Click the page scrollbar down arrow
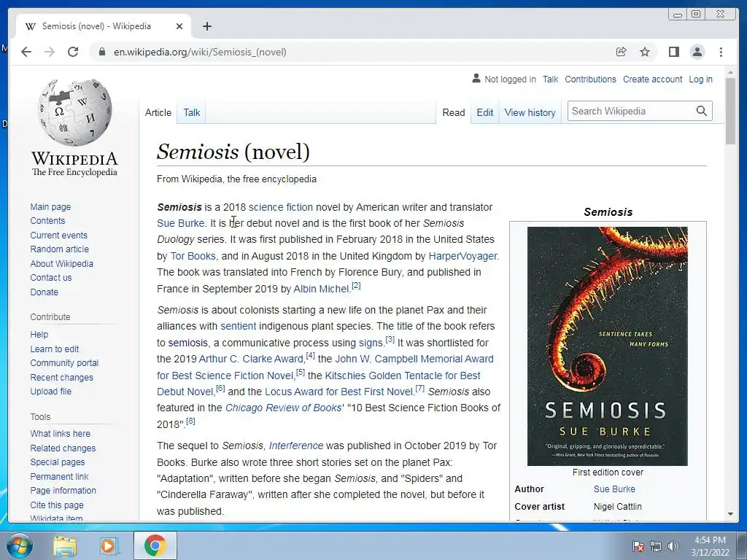This screenshot has width=747, height=560. point(731,514)
